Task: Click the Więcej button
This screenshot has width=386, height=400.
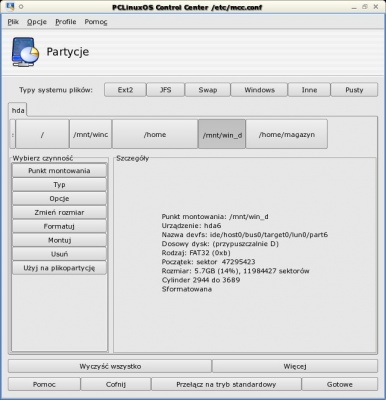Action: (295, 366)
